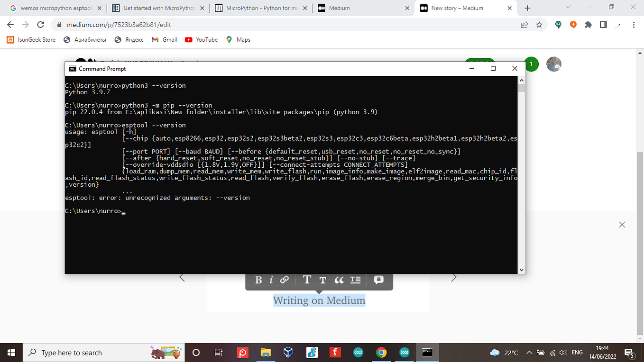Add a private note via the speech-bubble icon
Screen dimensions: 644x362
[x=378, y=280]
